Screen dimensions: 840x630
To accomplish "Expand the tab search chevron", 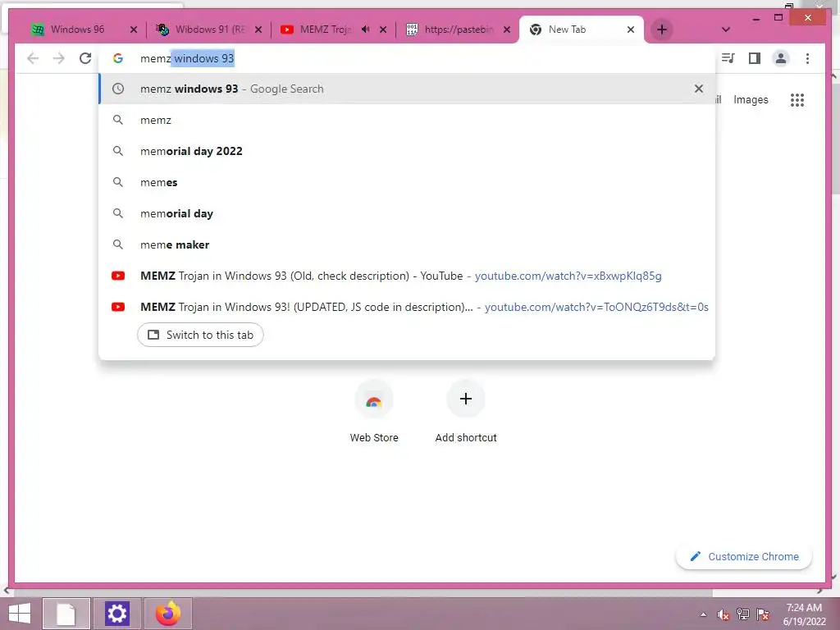I will click(x=726, y=30).
